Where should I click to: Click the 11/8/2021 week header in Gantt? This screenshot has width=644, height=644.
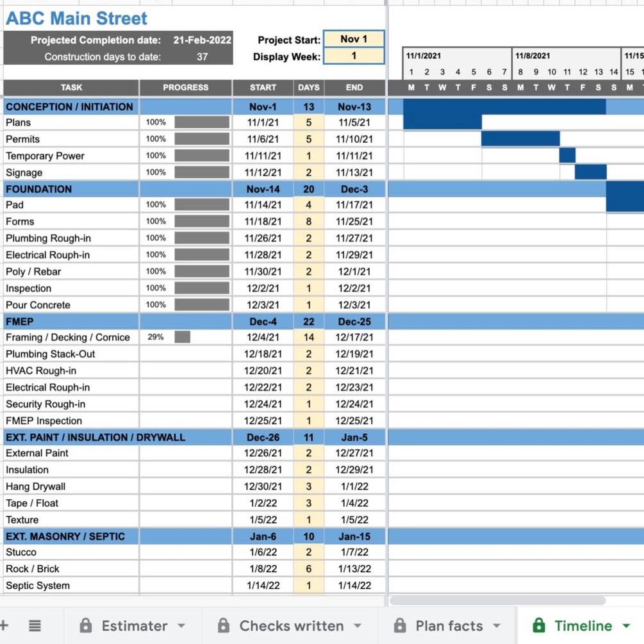point(566,56)
